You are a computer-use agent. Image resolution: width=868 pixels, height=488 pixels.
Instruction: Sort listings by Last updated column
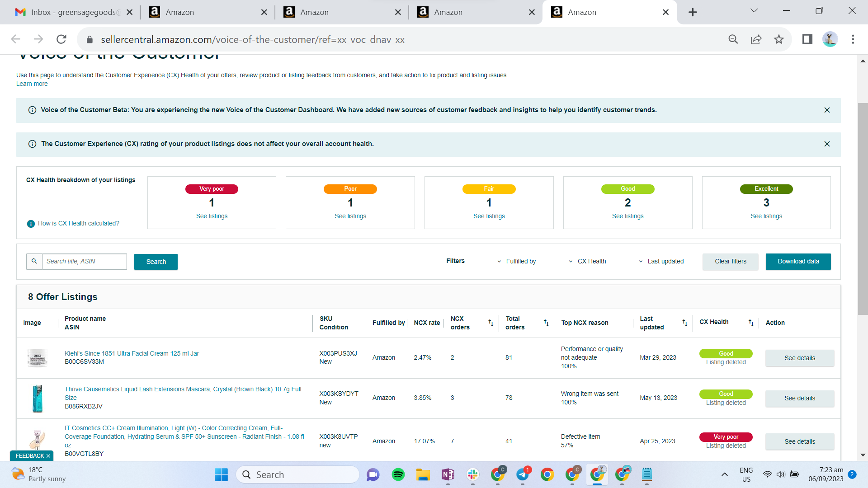click(685, 323)
